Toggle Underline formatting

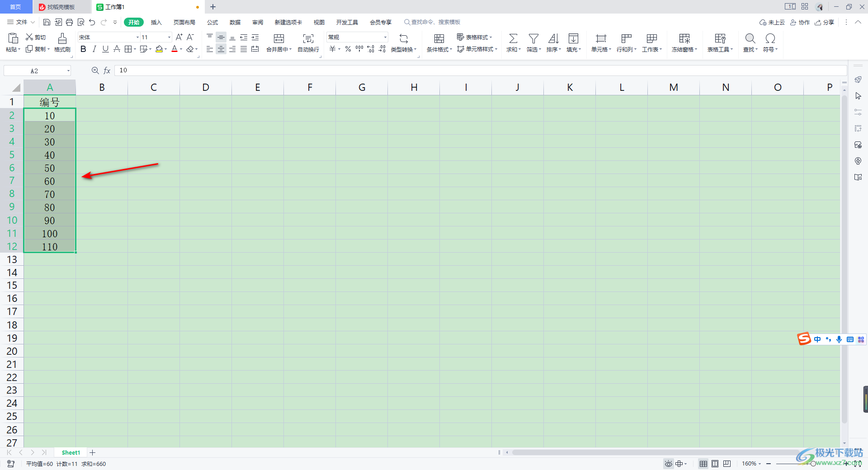pyautogui.click(x=105, y=49)
